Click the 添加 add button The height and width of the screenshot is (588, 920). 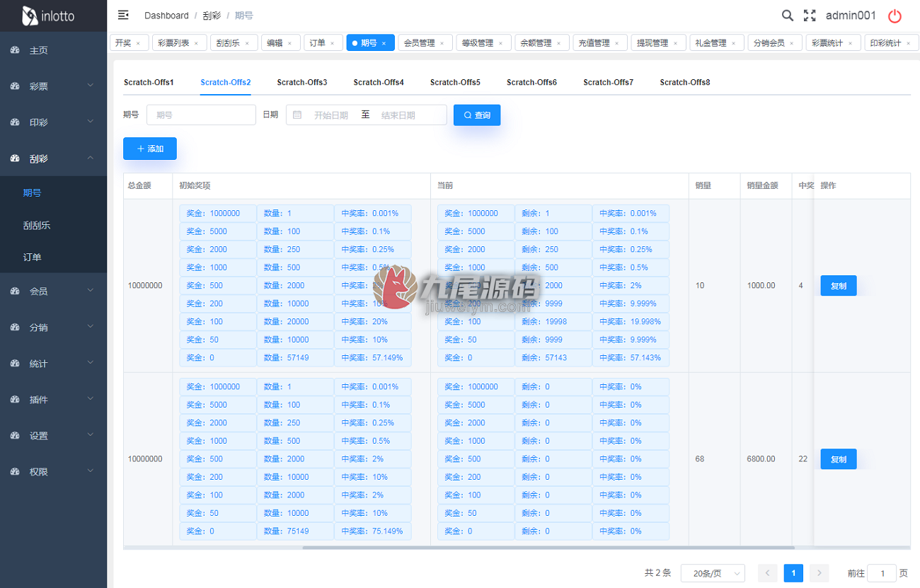coord(150,149)
